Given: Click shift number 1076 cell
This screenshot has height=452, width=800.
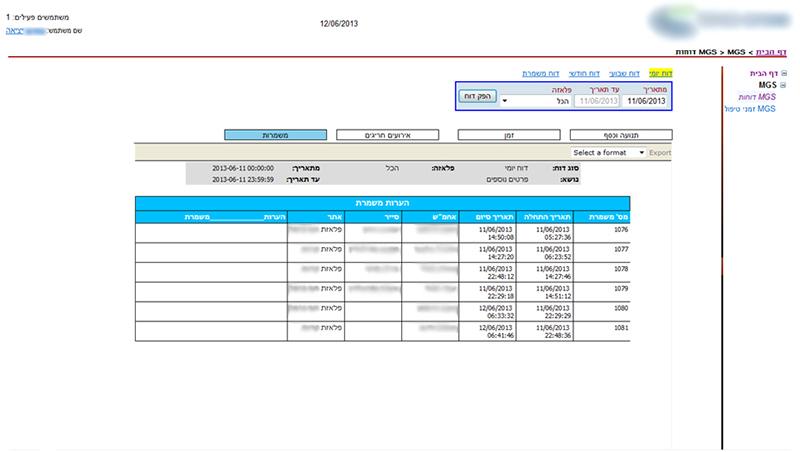Looking at the screenshot, I should point(602,233).
